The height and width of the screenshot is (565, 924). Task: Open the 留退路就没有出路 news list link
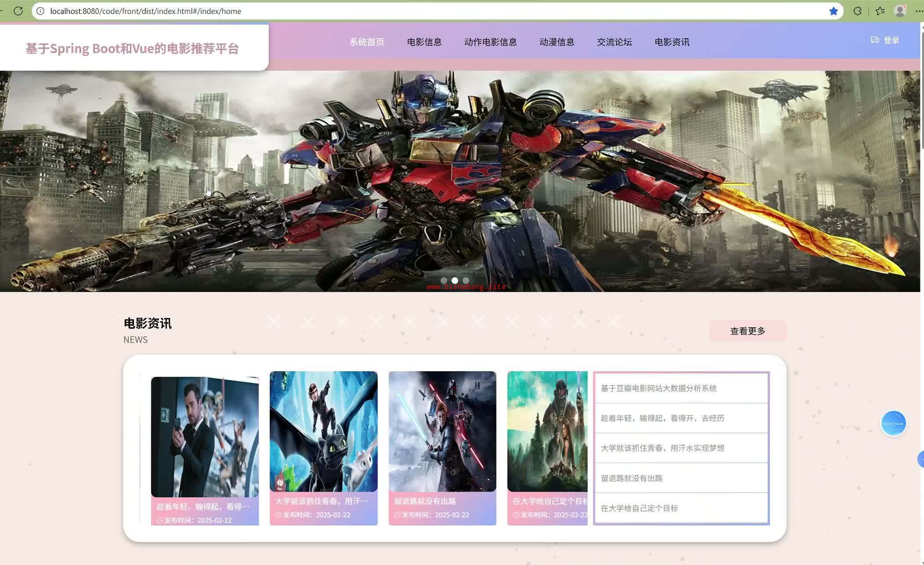[x=632, y=478]
